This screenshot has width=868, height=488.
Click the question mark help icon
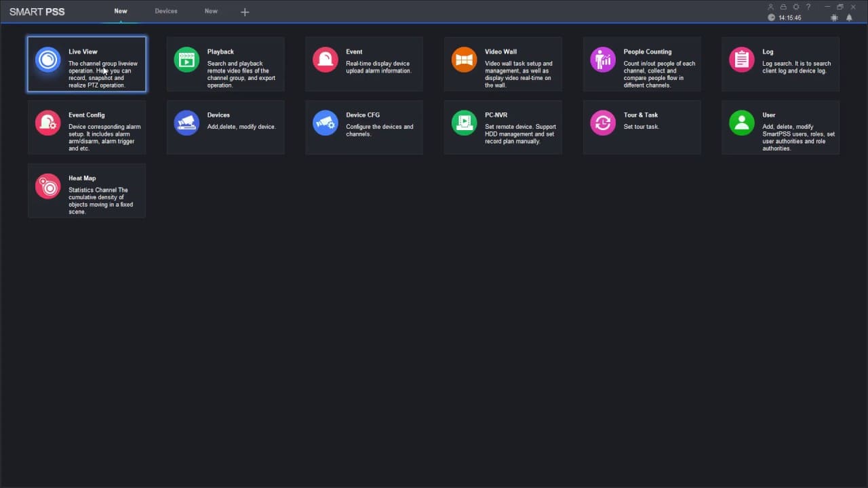point(808,7)
